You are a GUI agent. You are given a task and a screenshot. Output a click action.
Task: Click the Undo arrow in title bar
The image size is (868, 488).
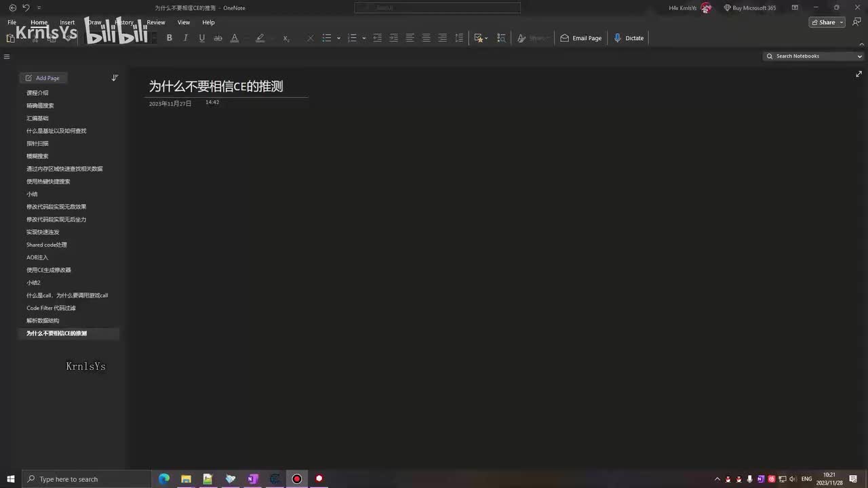(26, 7)
